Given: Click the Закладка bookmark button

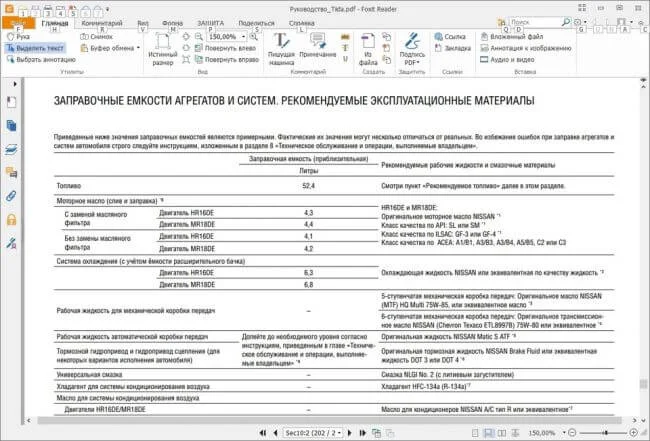Looking at the screenshot, I should point(456,47).
